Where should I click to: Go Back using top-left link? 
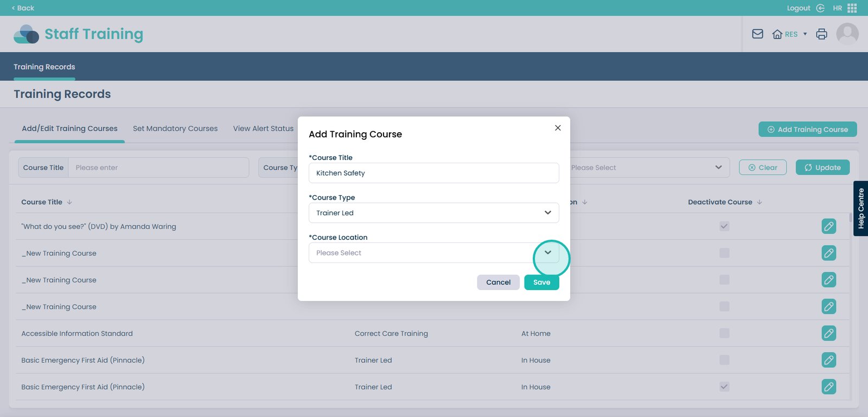23,8
